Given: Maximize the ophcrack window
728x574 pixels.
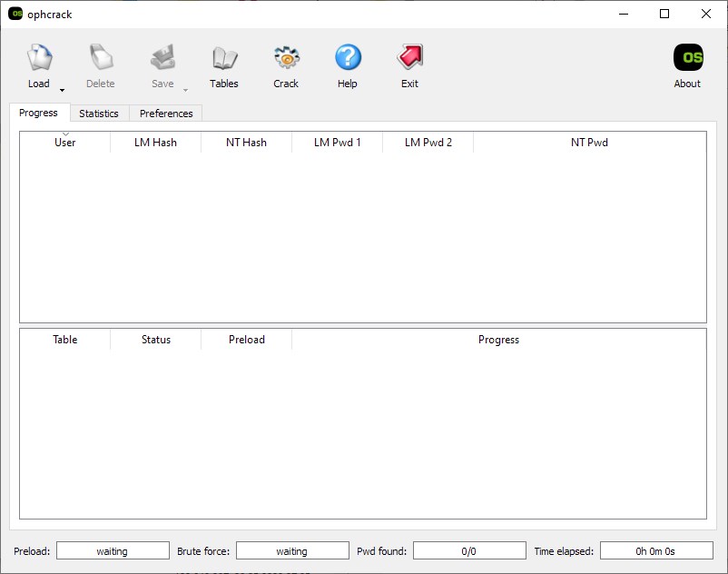Looking at the screenshot, I should pyautogui.click(x=664, y=14).
